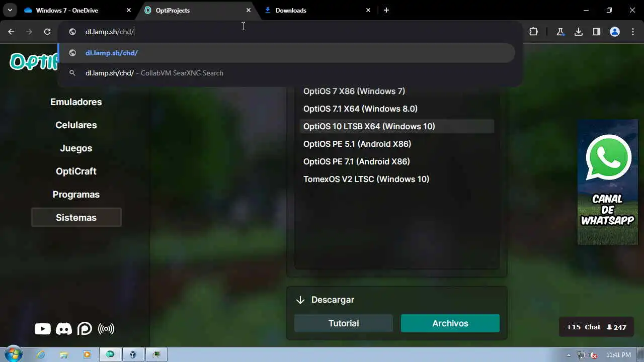This screenshot has width=644, height=362.
Task: Close the Windows 7 - OneDrive tab
Action: click(x=129, y=10)
